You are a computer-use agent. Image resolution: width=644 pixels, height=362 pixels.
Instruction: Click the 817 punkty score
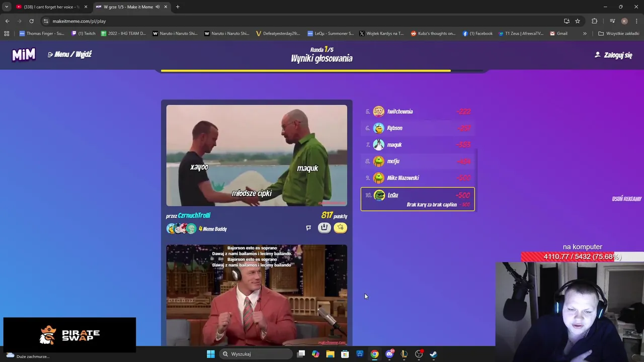click(x=334, y=215)
